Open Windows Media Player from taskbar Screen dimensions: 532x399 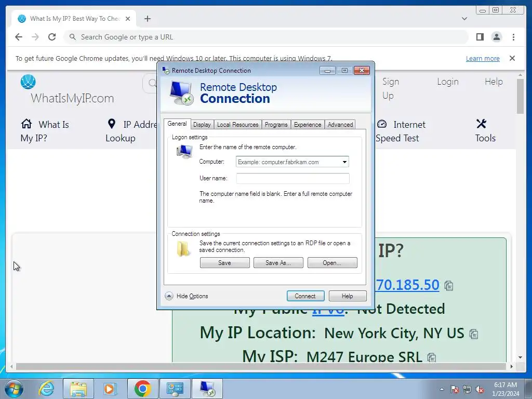(x=110, y=389)
